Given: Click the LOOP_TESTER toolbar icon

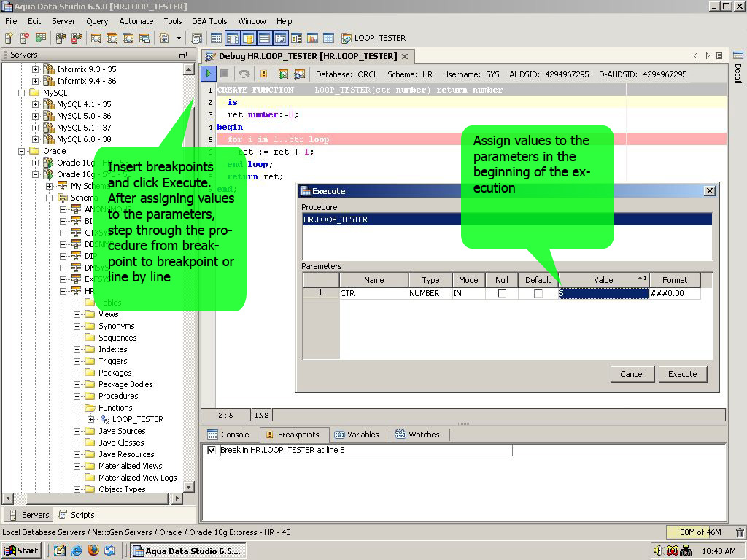Looking at the screenshot, I should coord(347,38).
